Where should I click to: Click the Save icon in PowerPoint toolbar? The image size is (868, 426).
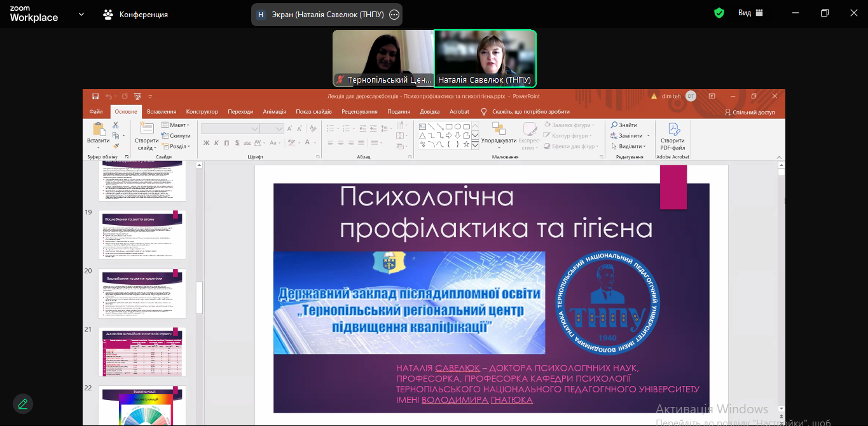click(95, 97)
